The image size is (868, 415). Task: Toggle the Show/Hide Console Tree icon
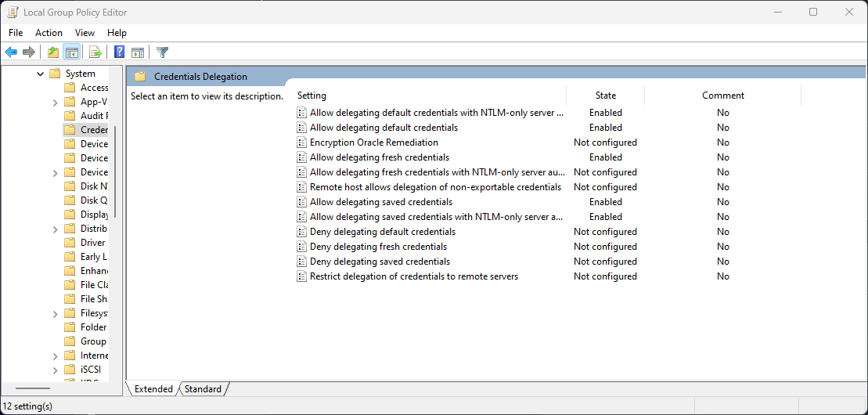pyautogui.click(x=71, y=52)
